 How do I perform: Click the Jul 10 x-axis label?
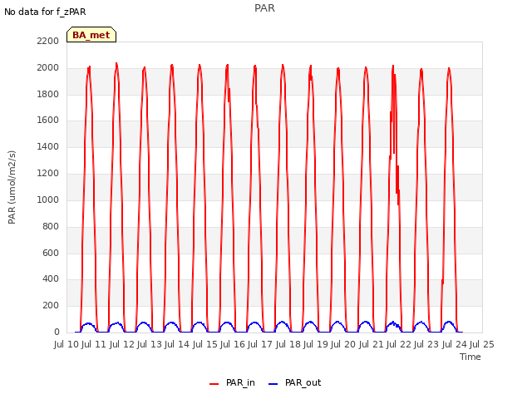tap(66, 344)
